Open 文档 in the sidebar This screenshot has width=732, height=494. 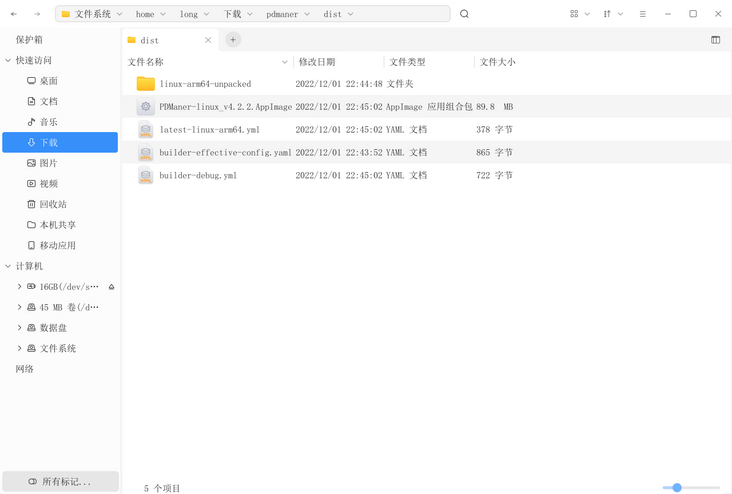(60, 101)
